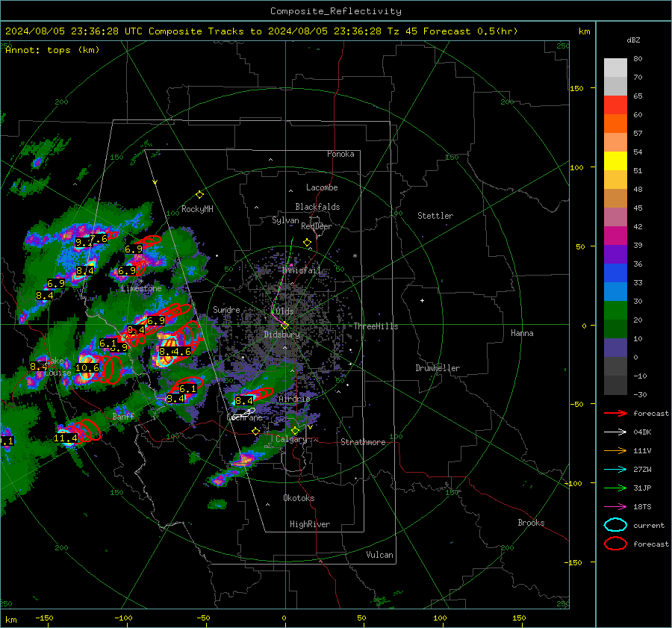Click the ThreeHills label
Screen dimensions: 672x628
[x=376, y=326]
